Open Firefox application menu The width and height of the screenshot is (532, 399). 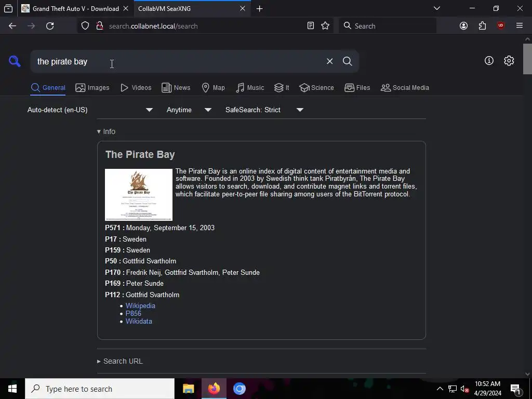pos(520,26)
